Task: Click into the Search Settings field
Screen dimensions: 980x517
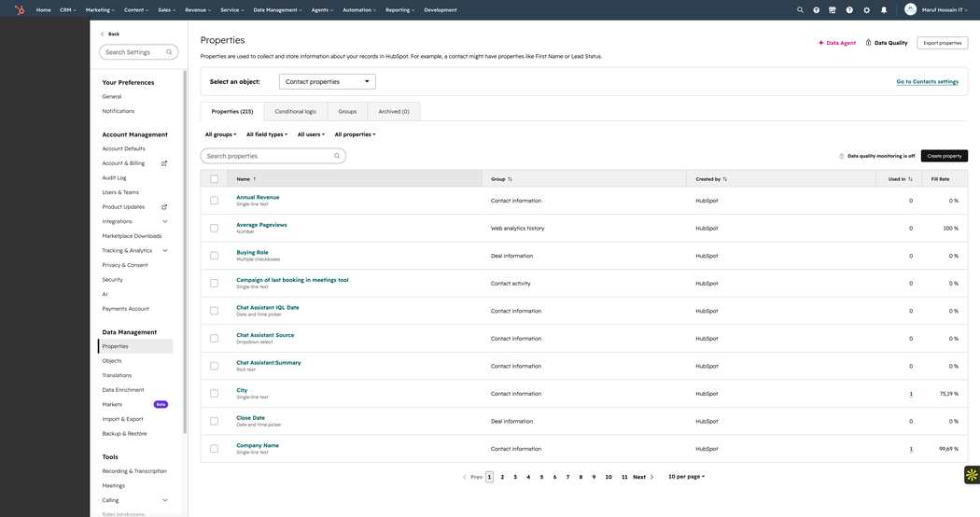Action: (x=139, y=52)
